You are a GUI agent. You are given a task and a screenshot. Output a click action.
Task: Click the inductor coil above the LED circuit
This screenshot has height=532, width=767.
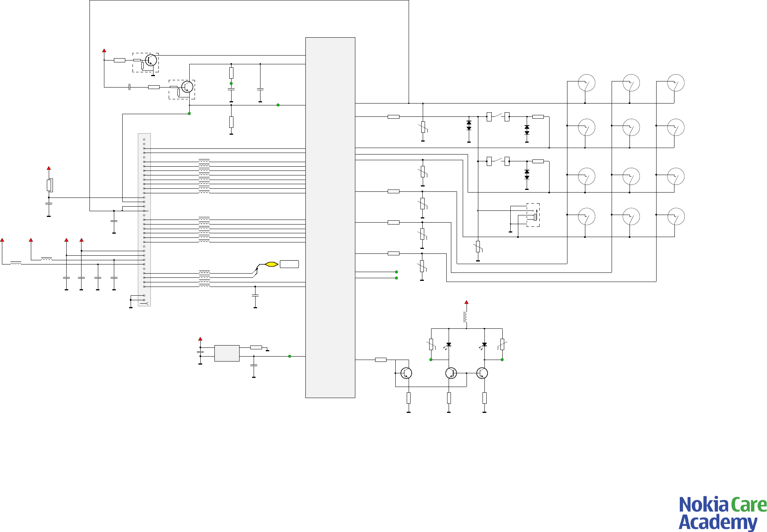pyautogui.click(x=466, y=317)
